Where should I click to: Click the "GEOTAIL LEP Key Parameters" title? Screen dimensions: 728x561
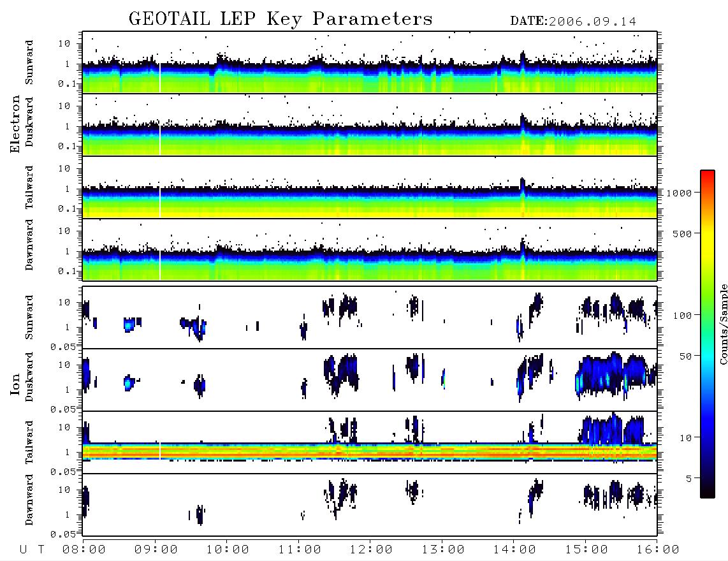click(280, 19)
